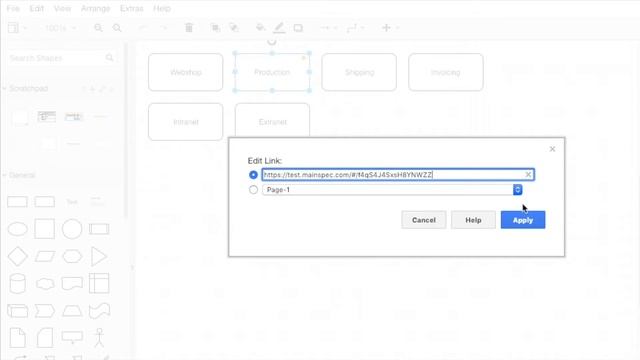
Task: Click the redo arrow
Action: tap(164, 28)
